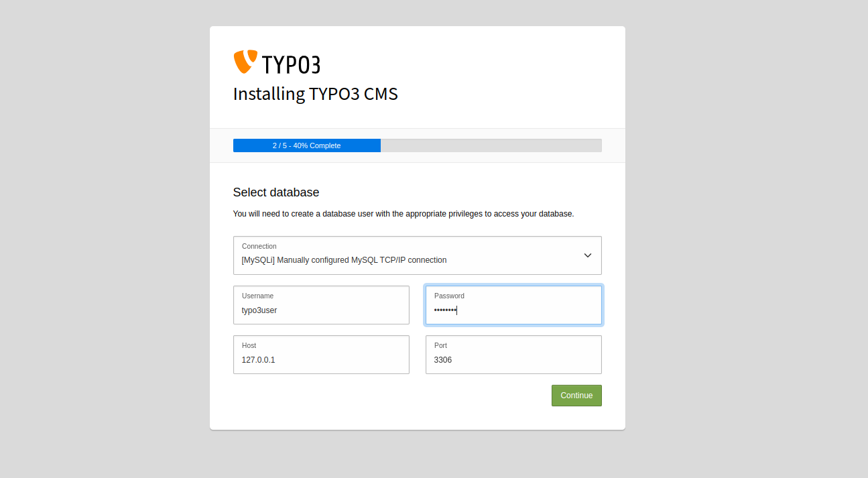Click the green Continue button
This screenshot has width=868, height=478.
tap(576, 396)
